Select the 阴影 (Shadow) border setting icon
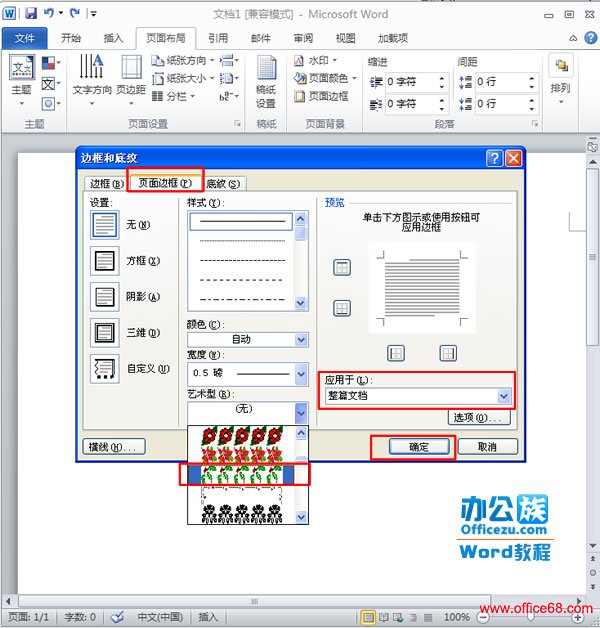This screenshot has width=600, height=628. click(x=104, y=297)
